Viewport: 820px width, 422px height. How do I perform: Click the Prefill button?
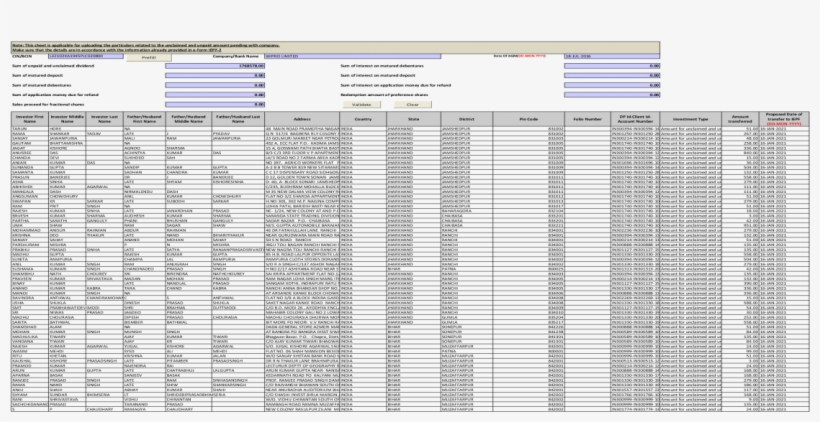(147, 58)
